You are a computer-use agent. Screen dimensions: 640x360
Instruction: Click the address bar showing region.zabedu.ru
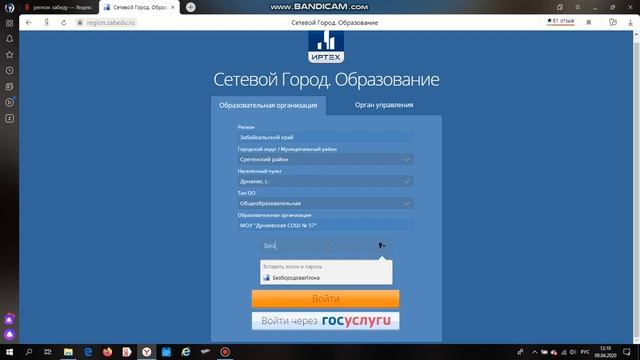(111, 22)
